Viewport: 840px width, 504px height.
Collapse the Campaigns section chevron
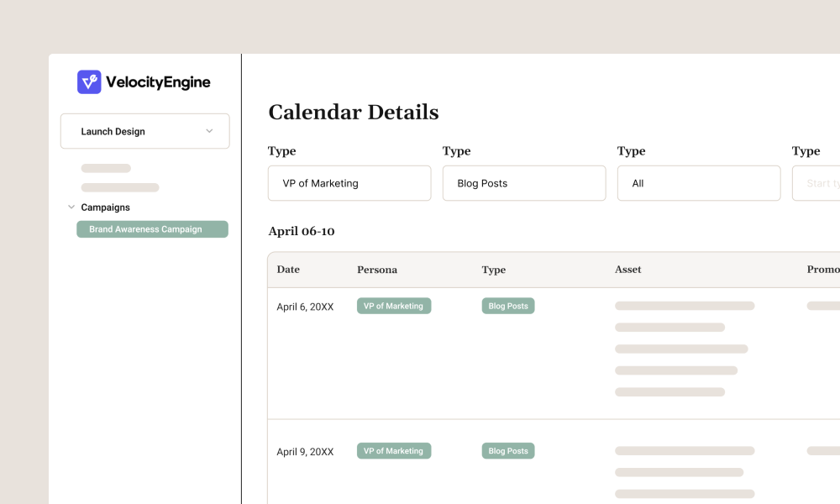71,207
